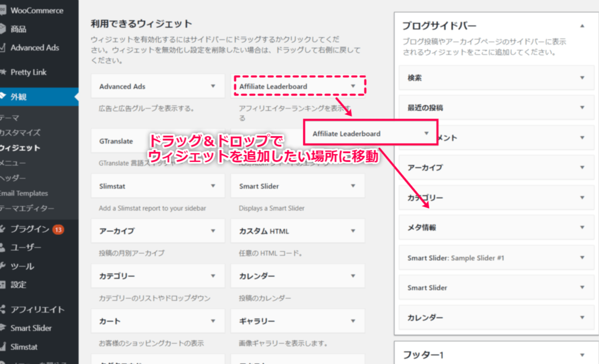
Task: Open Email Templates submenu link
Action: pyautogui.click(x=24, y=193)
